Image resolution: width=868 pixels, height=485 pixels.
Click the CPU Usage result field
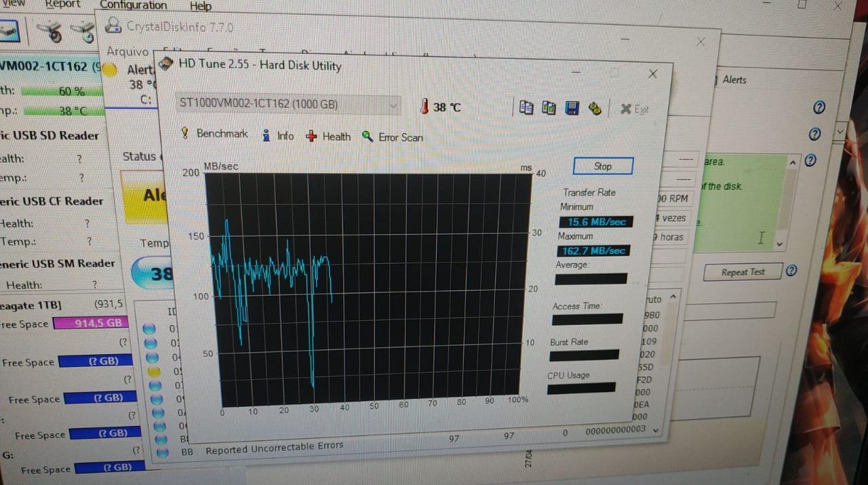(581, 388)
